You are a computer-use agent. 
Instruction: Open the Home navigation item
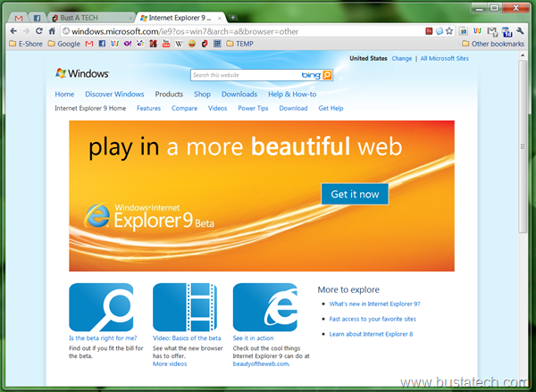pos(64,94)
